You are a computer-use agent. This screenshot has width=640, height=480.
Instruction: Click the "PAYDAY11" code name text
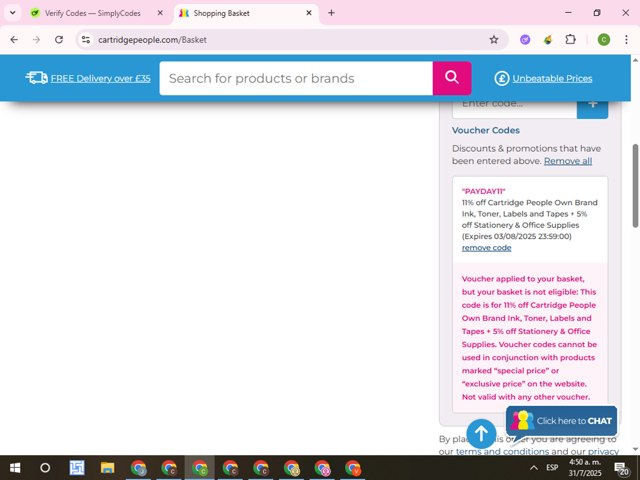484,191
